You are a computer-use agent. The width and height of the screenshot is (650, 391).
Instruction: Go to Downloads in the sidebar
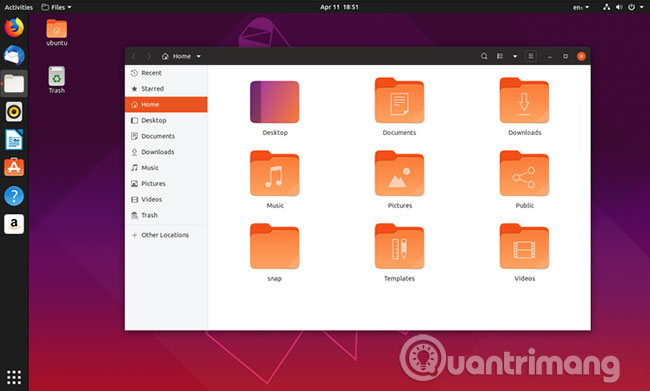click(166, 152)
